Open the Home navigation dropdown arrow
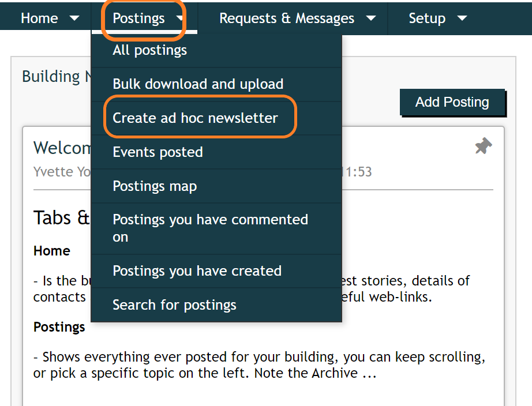 click(75, 18)
